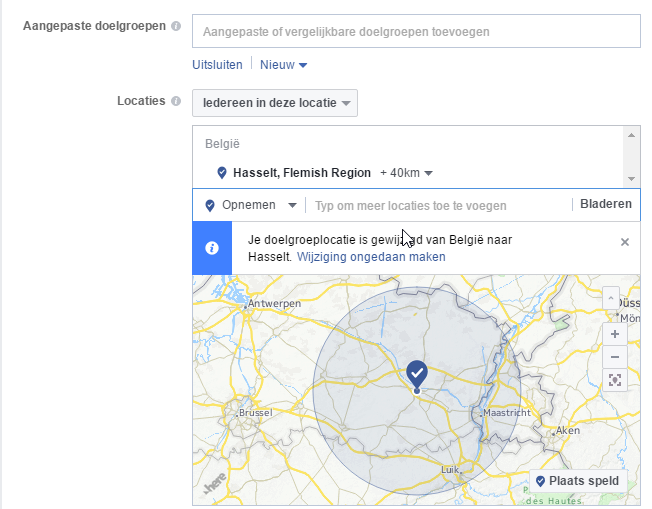The width and height of the screenshot is (652, 509).
Task: Click the blue checkmark pin on Hasselt
Action: [417, 374]
